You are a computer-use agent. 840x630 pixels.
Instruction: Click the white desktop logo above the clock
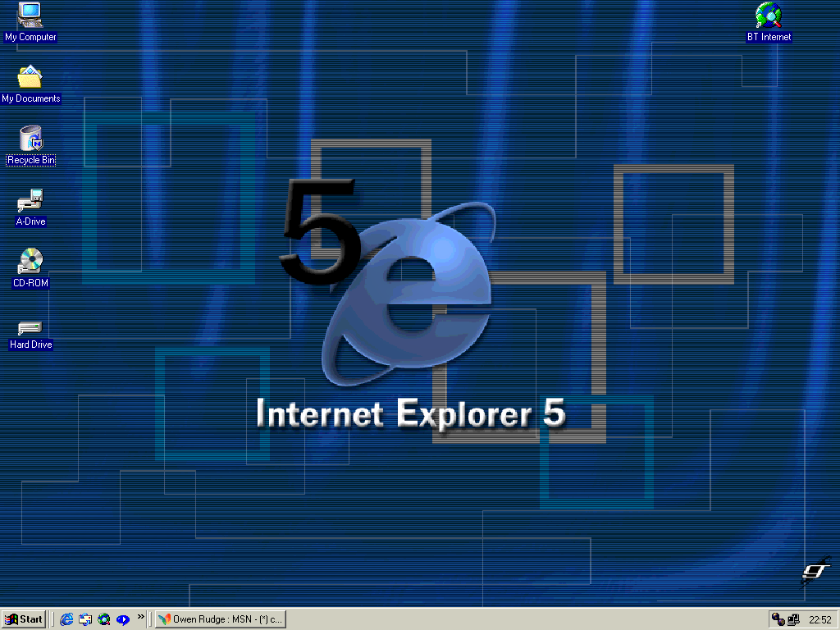pyautogui.click(x=815, y=569)
